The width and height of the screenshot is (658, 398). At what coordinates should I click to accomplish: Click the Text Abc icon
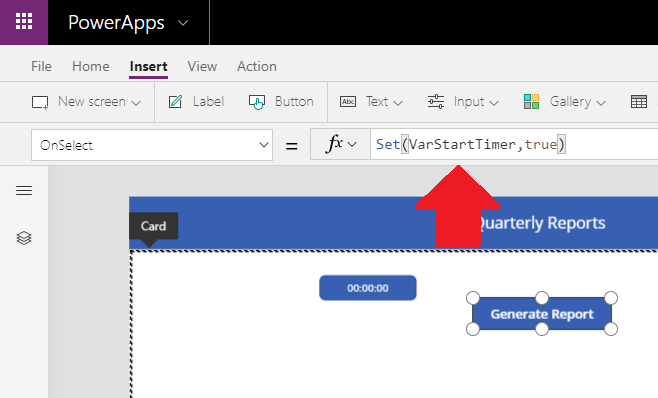coord(348,102)
